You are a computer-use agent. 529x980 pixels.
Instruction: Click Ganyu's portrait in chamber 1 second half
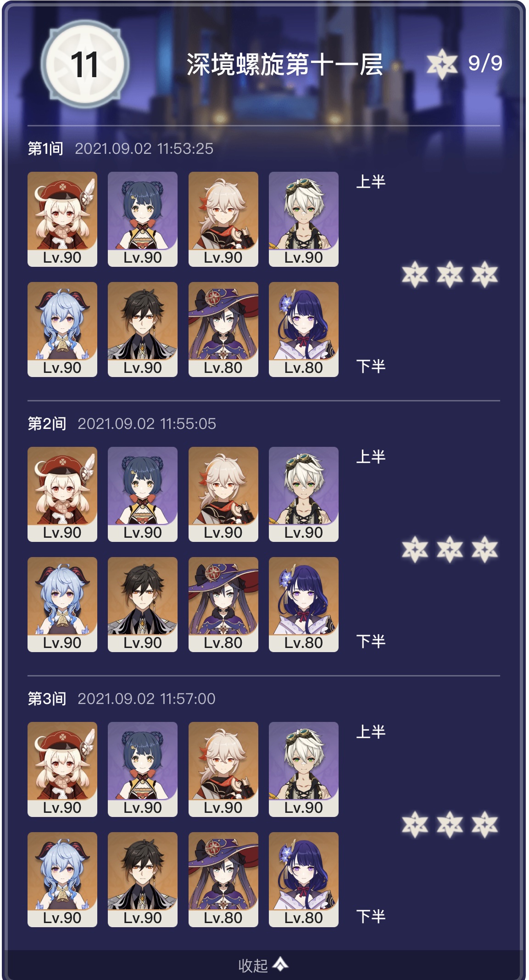[x=62, y=329]
